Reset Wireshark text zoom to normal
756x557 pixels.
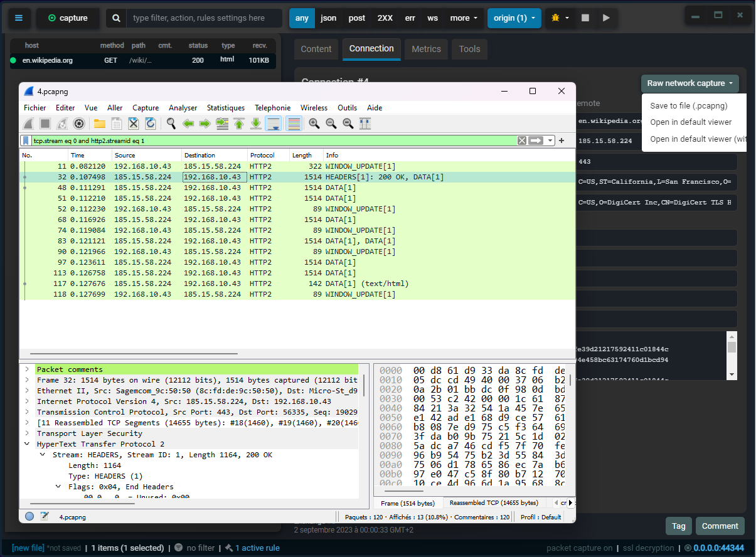[x=348, y=124]
